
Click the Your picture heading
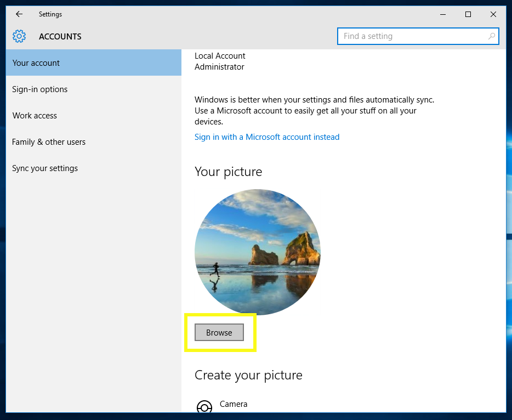click(x=228, y=172)
